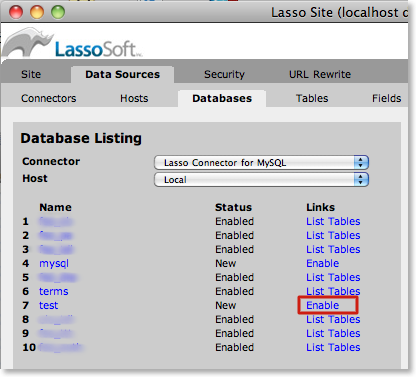Click the green zoom window button

58,12
